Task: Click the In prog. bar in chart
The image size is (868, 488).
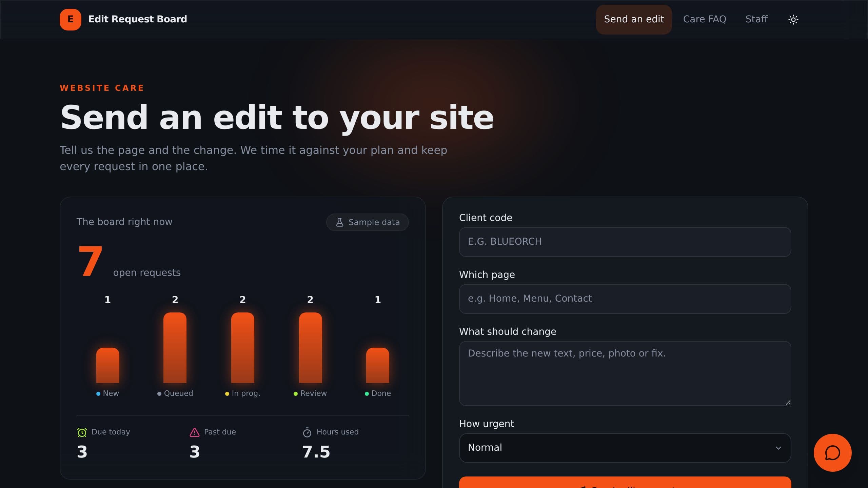Action: click(242, 348)
